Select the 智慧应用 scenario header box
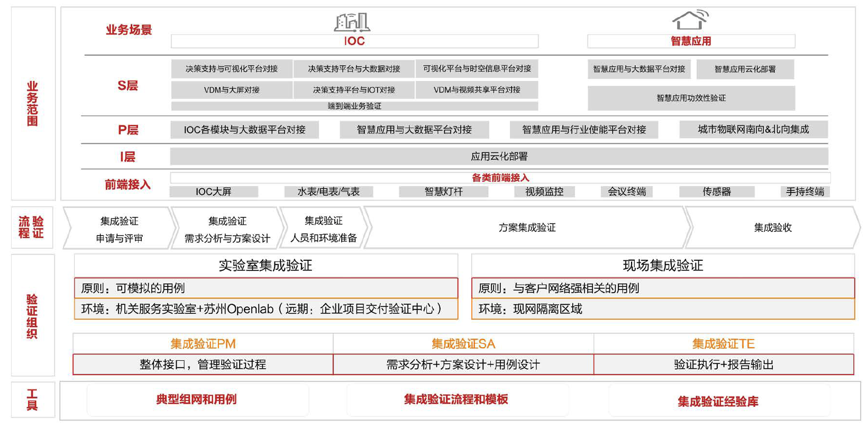This screenshot has height=427, width=868. 691,41
